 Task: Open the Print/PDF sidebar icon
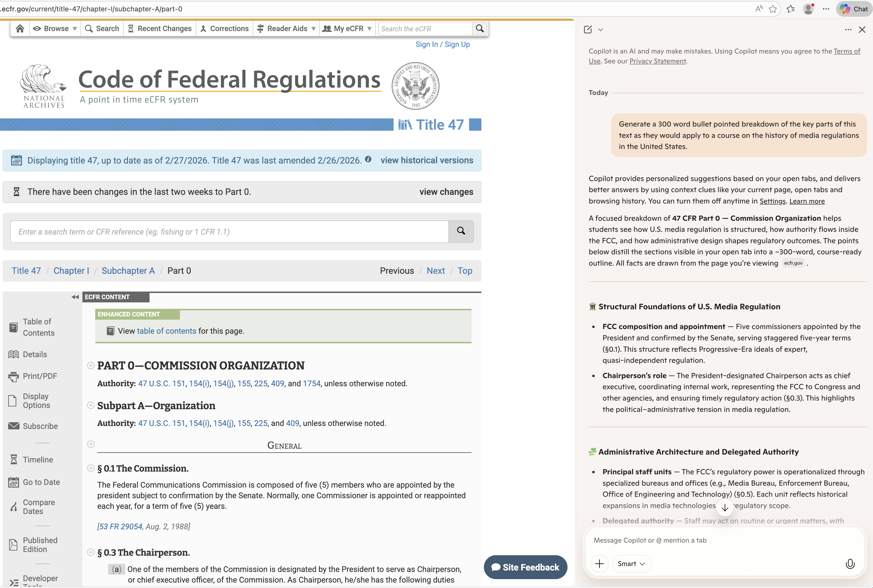tap(14, 376)
